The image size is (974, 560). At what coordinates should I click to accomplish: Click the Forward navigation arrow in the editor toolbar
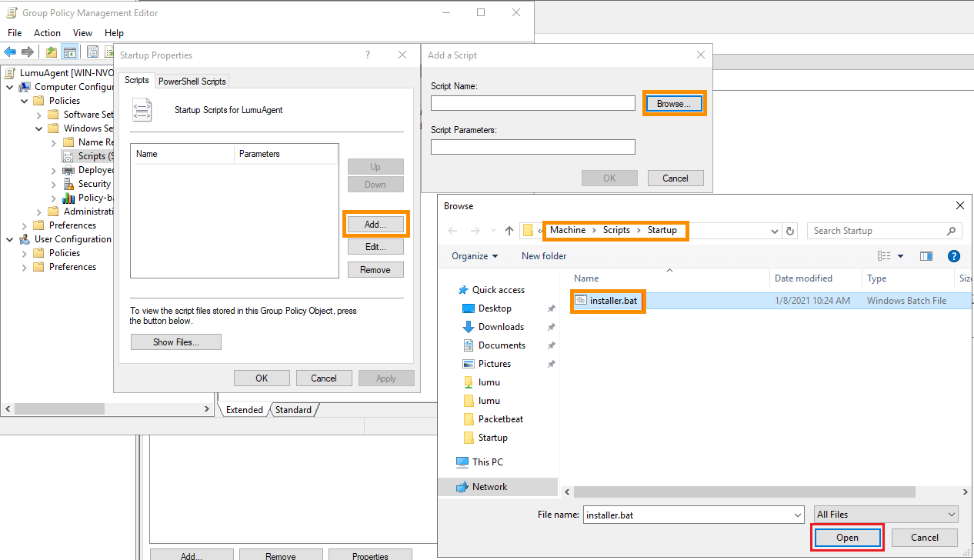click(x=28, y=52)
